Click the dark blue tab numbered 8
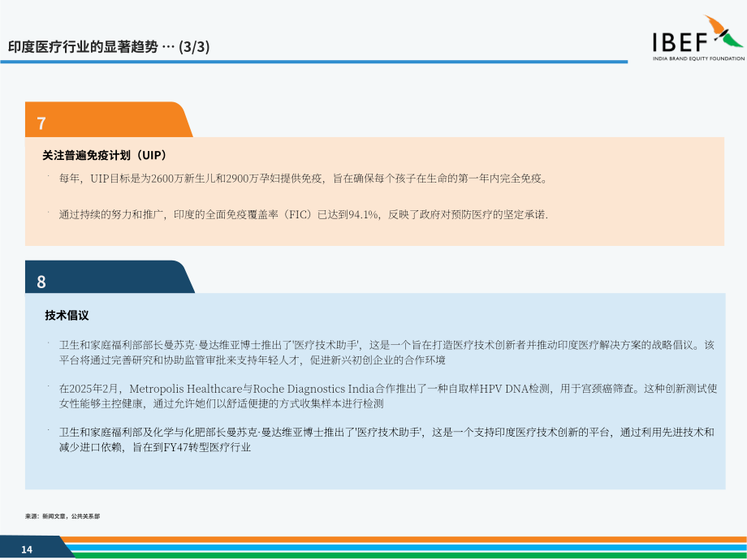 point(110,277)
